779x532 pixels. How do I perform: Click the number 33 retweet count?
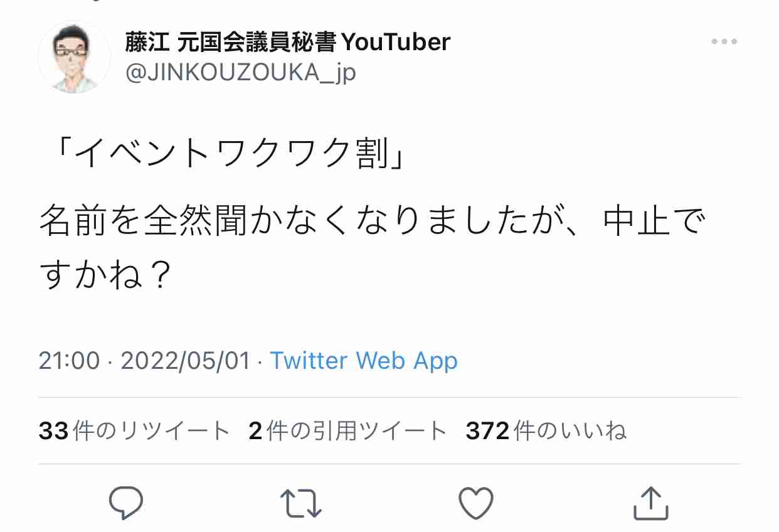click(53, 431)
